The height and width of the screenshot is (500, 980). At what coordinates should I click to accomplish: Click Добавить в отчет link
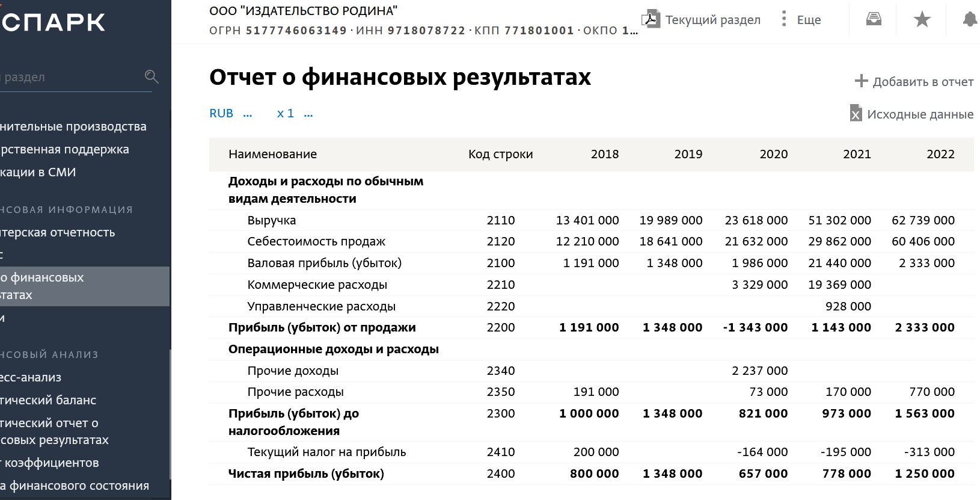click(x=923, y=82)
